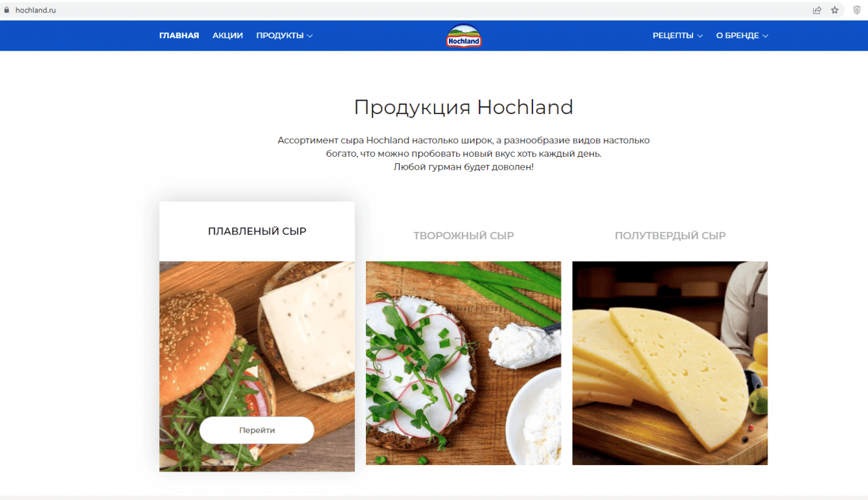
Task: Open the radish cream cheese toast image
Action: (x=464, y=363)
